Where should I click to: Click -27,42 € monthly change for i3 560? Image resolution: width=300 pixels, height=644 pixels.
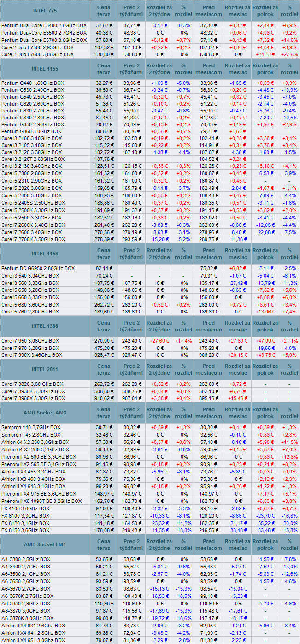pos(238,283)
